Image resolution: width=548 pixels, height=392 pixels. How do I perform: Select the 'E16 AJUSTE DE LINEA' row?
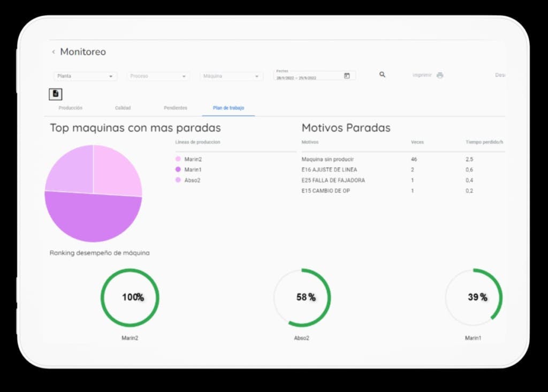(403, 170)
